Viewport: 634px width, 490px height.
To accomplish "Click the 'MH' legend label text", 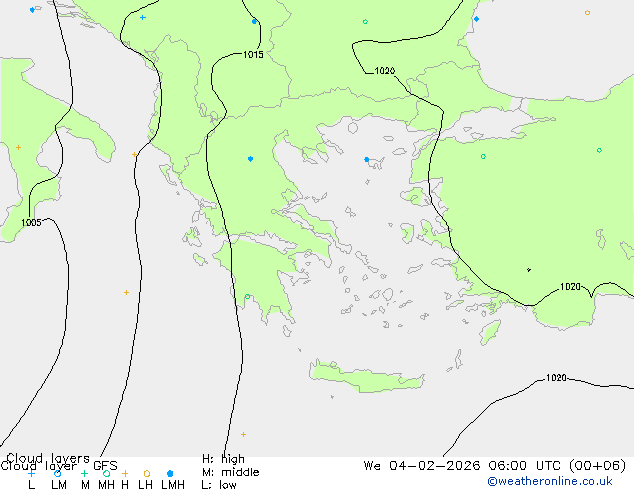I will (x=106, y=484).
